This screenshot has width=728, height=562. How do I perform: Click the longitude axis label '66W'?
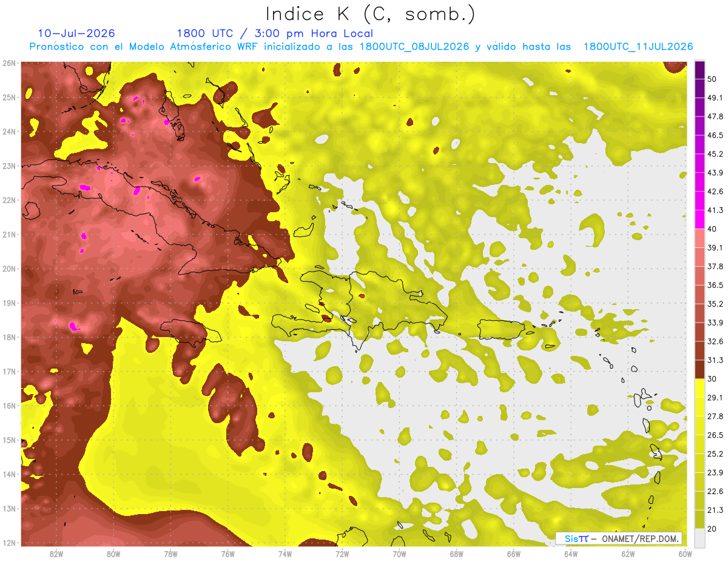coord(513,554)
